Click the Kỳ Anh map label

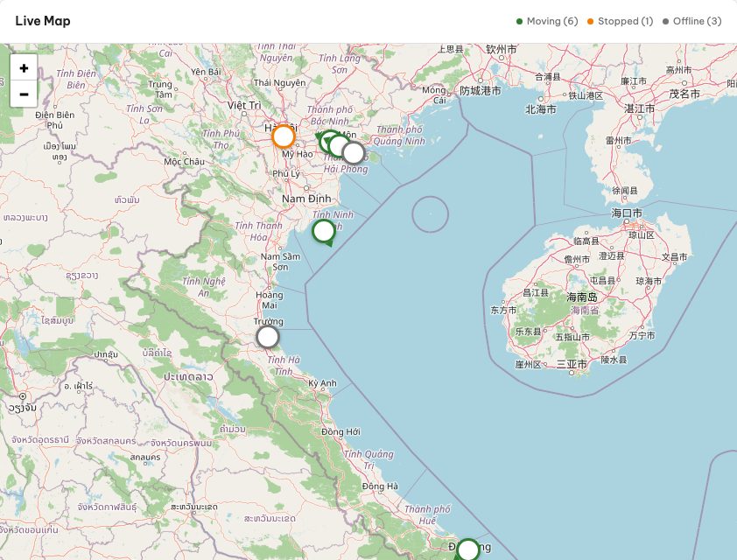pos(322,383)
